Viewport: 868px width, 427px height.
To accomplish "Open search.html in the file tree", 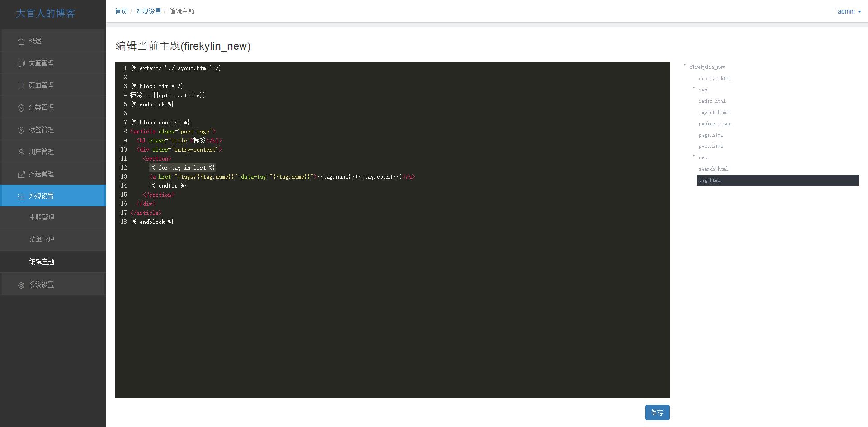I will pos(713,169).
